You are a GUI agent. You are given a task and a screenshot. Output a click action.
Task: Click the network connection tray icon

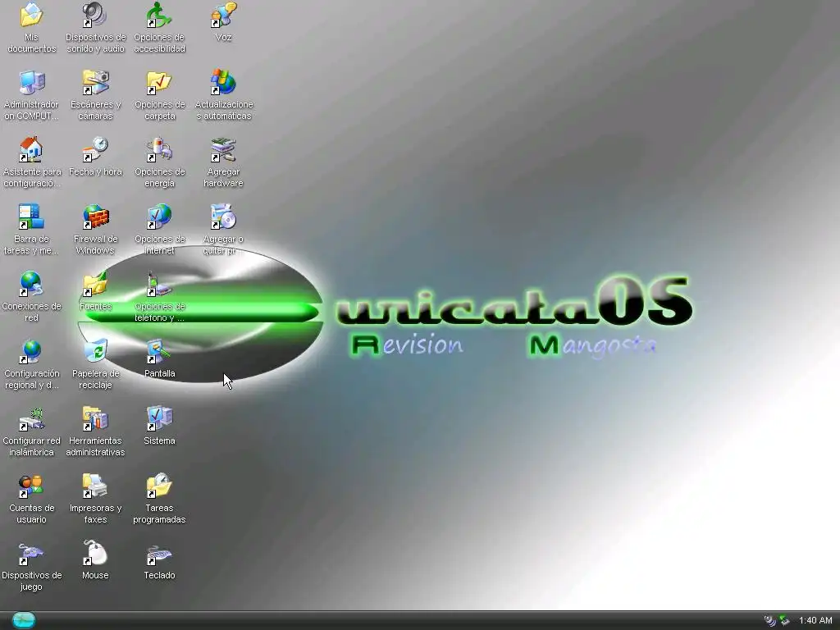(784, 621)
